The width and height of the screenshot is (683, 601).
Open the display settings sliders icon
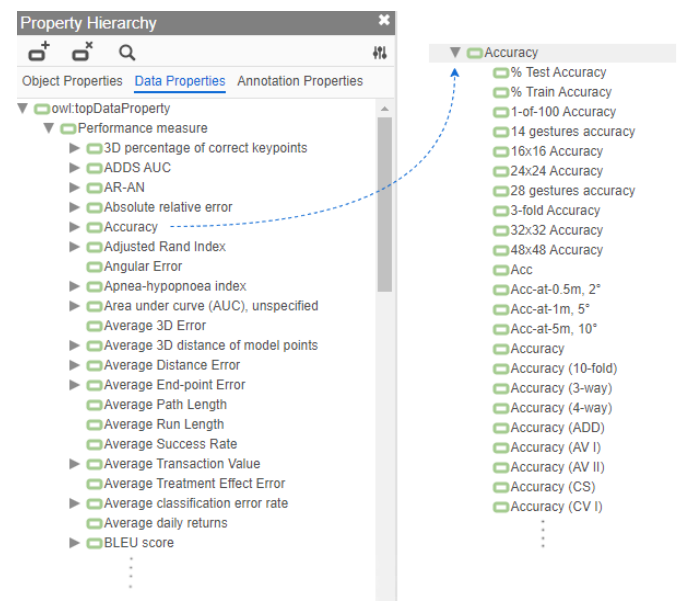coord(380,53)
